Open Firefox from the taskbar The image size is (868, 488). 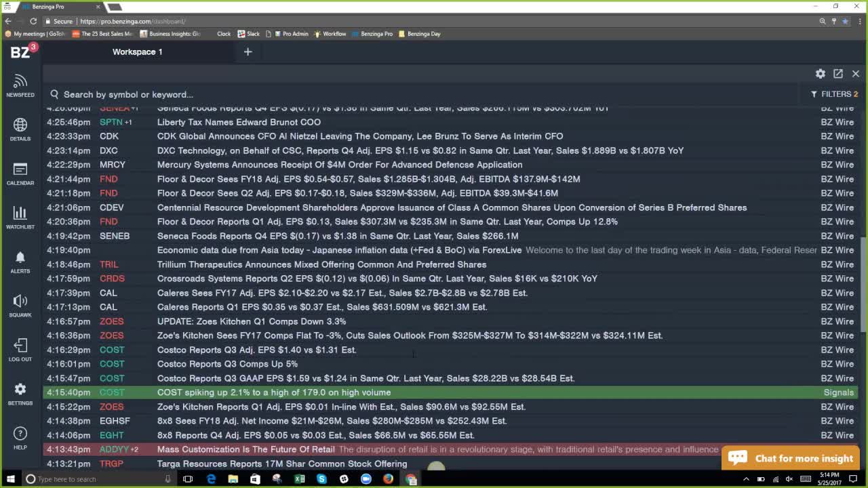(388, 479)
